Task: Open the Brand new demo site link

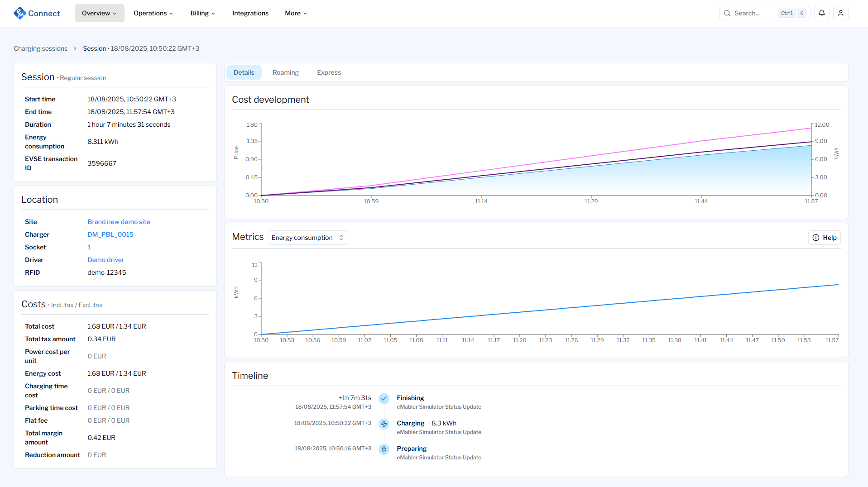Action: pyautogui.click(x=119, y=222)
